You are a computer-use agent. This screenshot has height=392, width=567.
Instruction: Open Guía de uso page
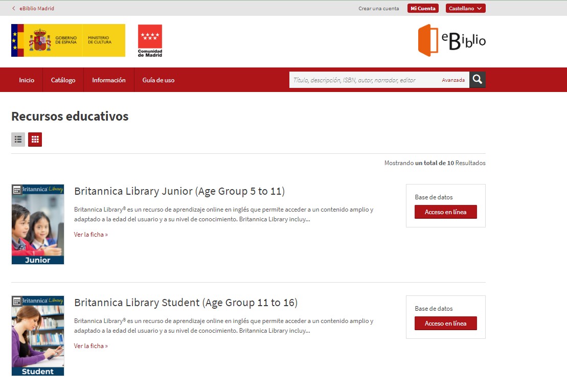coord(158,80)
